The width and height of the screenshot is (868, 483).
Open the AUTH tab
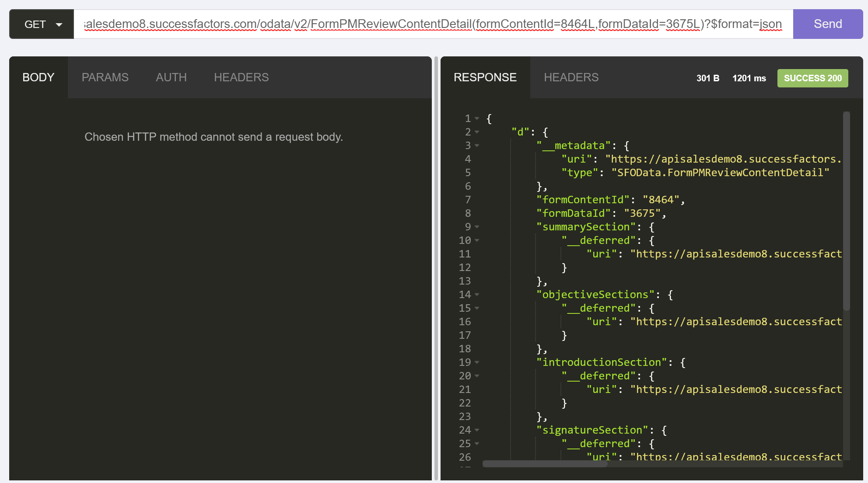[171, 77]
